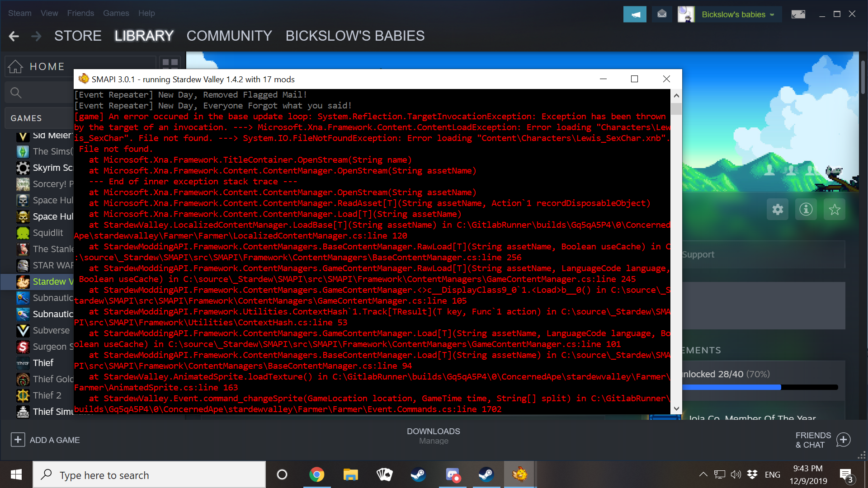
Task: Go back with the Steam back arrow
Action: pos(14,36)
